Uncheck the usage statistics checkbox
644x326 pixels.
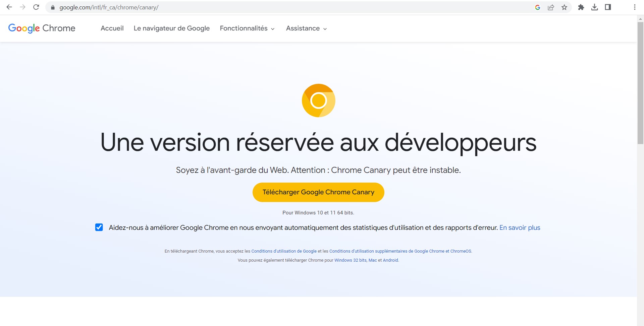(x=99, y=227)
